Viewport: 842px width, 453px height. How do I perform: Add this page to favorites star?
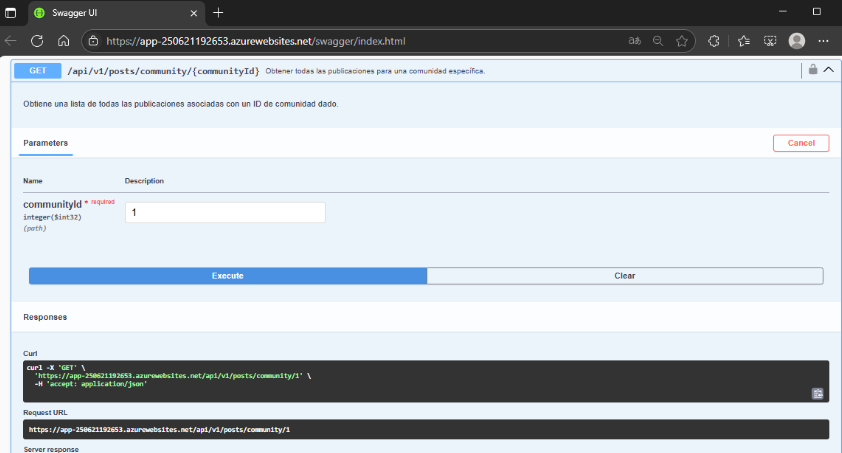click(682, 41)
